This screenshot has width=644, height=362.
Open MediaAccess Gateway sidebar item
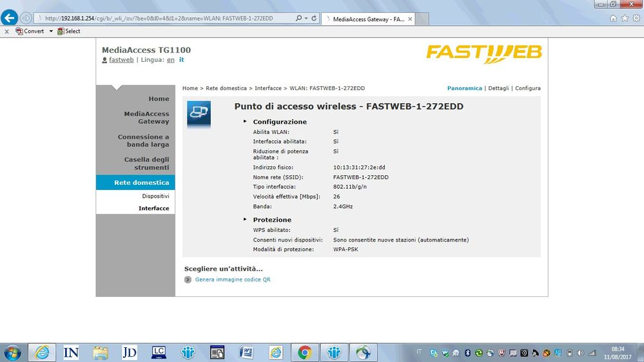(146, 117)
